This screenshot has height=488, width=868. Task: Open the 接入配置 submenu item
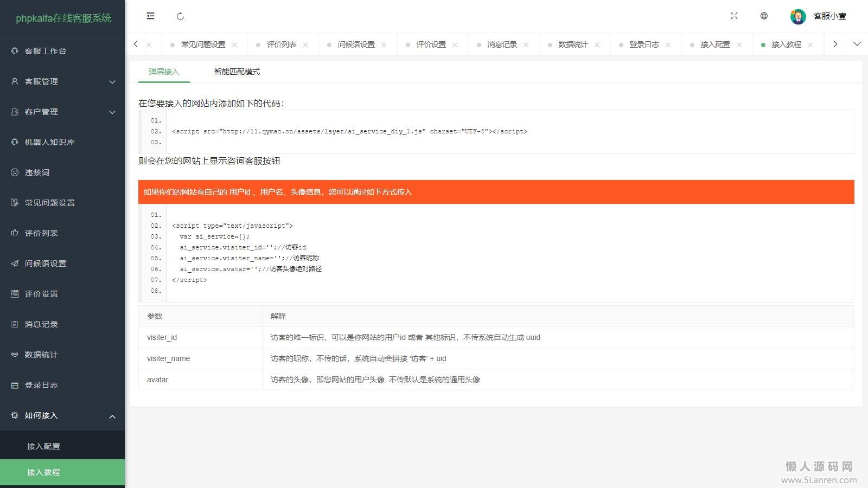click(43, 446)
